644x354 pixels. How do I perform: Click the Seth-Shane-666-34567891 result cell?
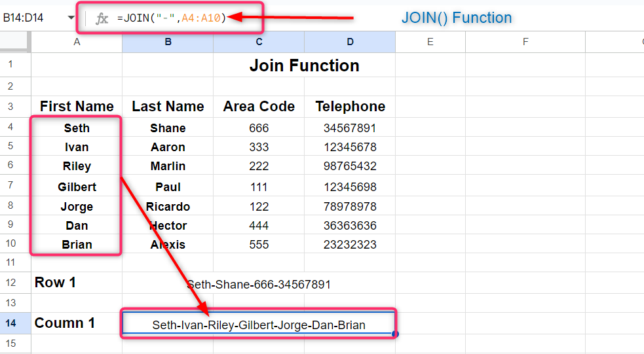tap(259, 284)
